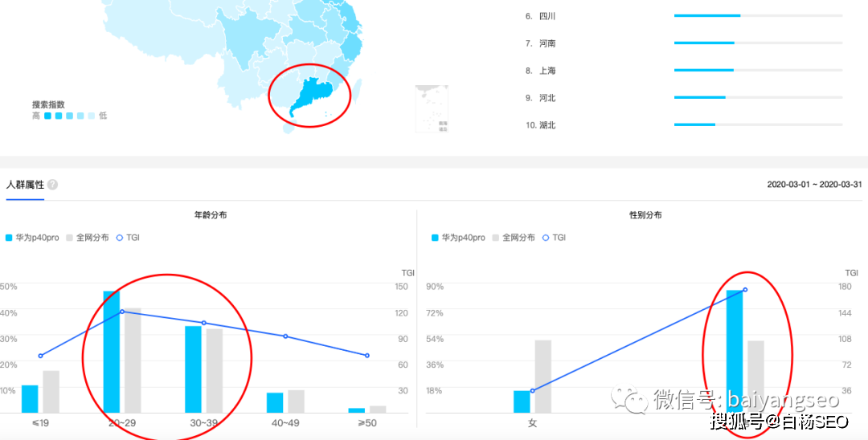Viewport: 868px width, 440px height.
Task: Click the 年龄分布 chart title
Action: pos(211,215)
